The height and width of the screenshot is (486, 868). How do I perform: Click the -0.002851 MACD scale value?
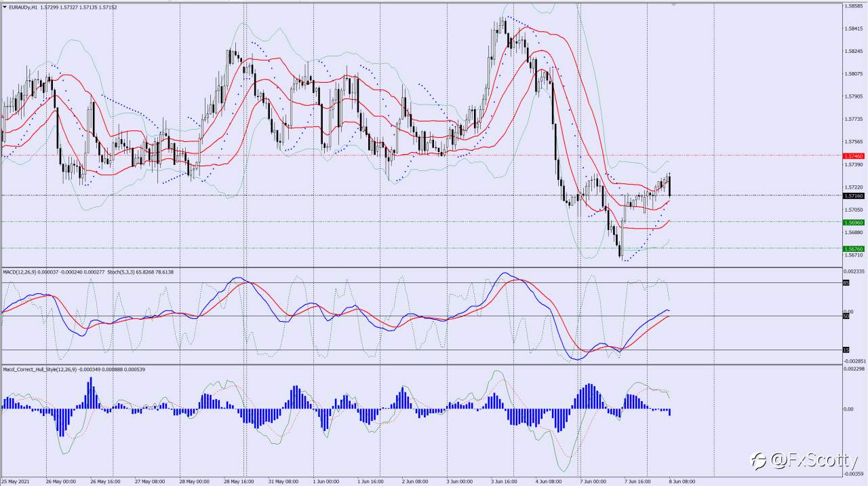click(855, 361)
